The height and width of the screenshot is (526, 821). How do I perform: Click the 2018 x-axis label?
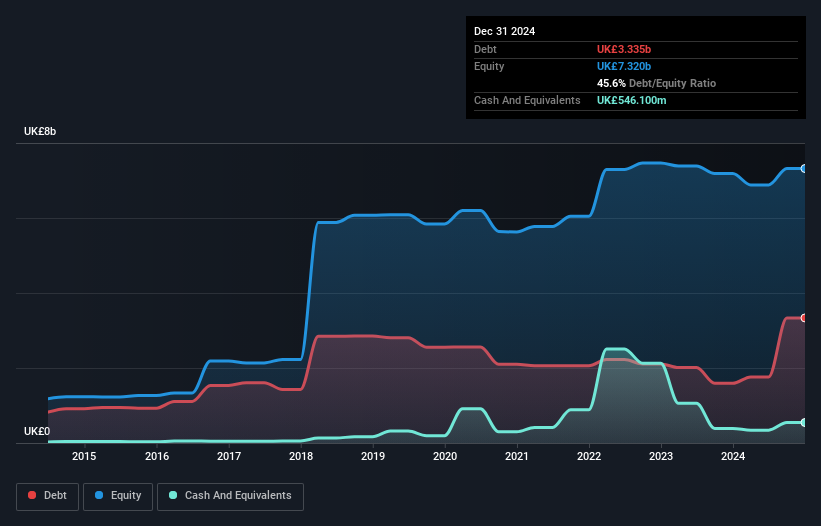coord(301,456)
